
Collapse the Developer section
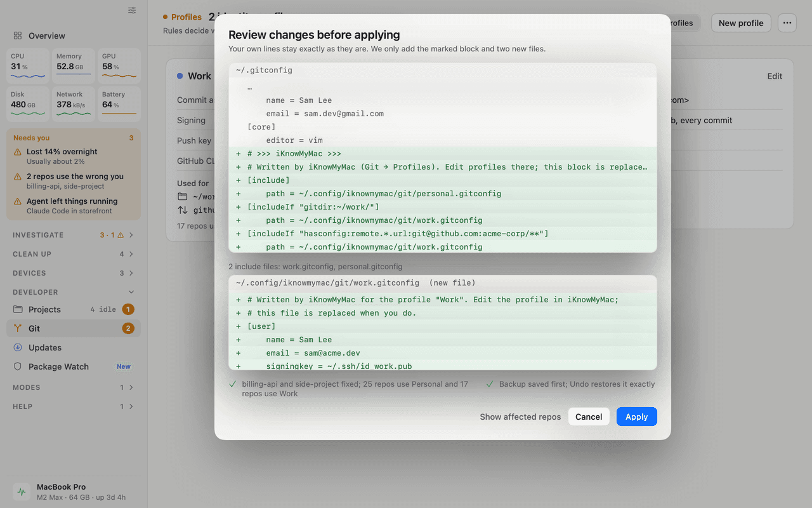pos(74,292)
